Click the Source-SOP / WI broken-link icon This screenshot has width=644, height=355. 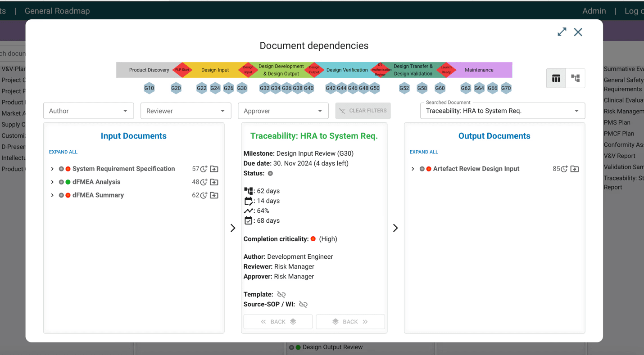[x=304, y=305]
